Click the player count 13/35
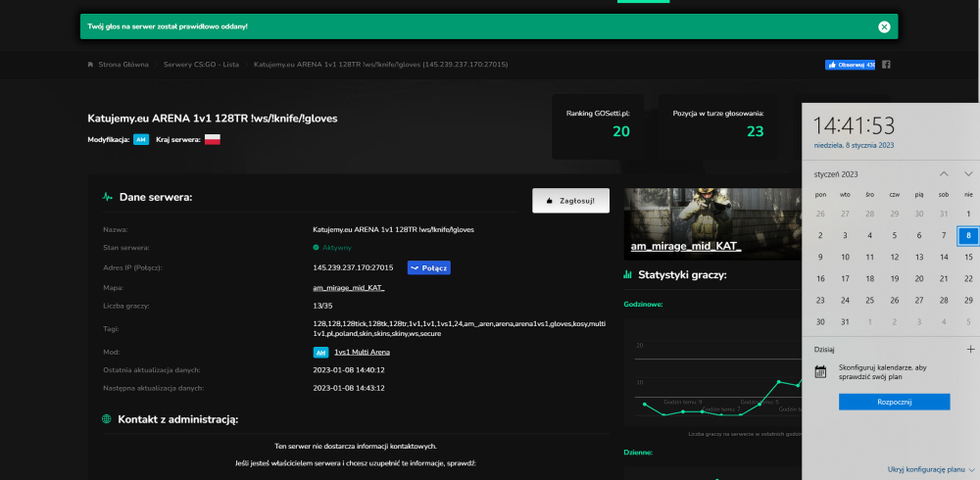 pyautogui.click(x=322, y=307)
